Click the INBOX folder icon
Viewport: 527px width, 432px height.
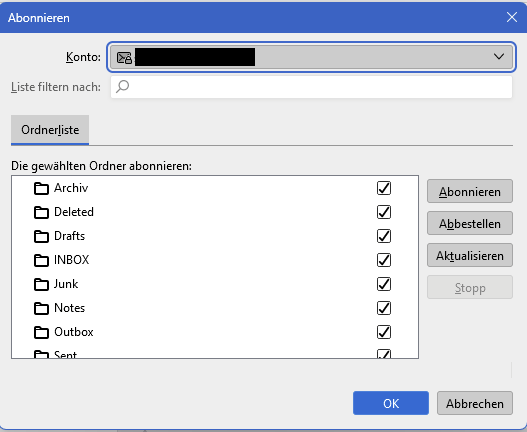coord(41,260)
